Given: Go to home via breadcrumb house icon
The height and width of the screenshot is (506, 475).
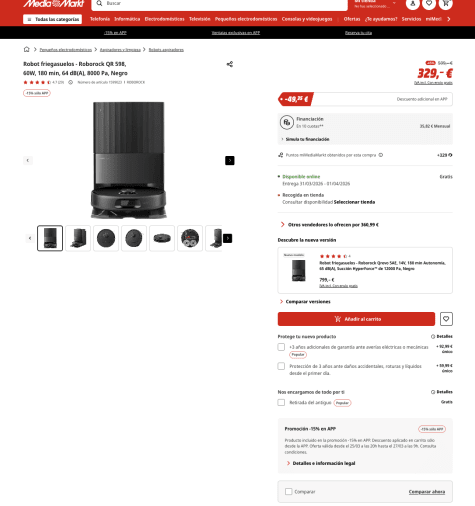Looking at the screenshot, I should point(26,49).
